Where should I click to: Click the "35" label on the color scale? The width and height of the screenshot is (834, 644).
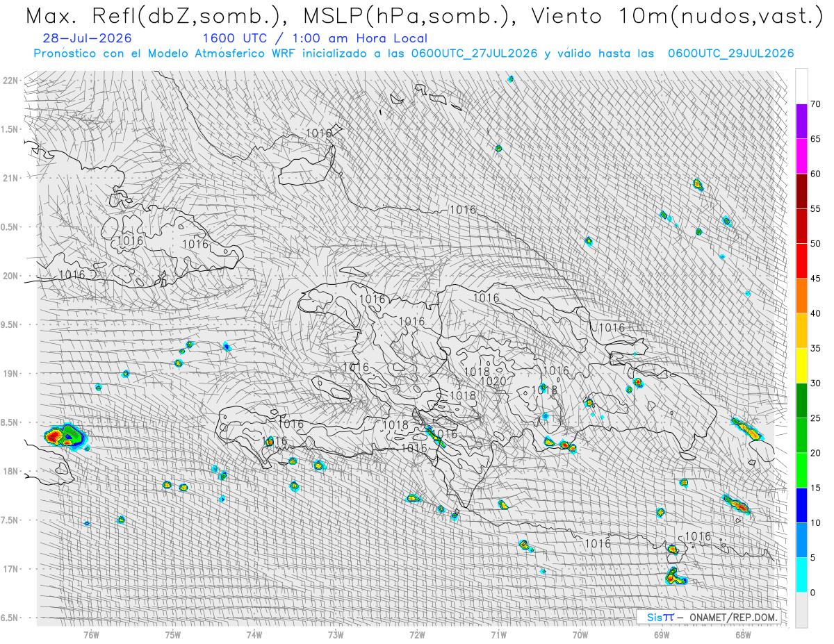815,348
